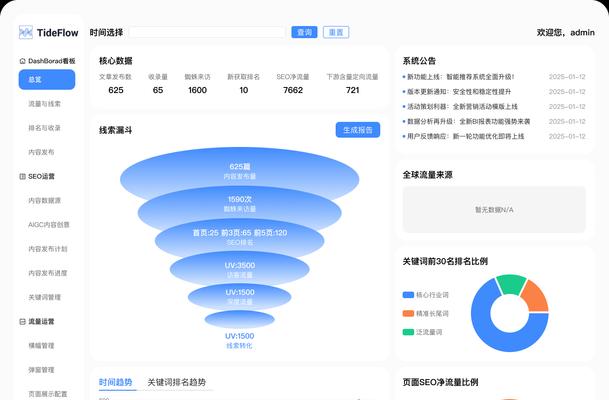Click the 关键词前30名排名比例 heading

tap(445, 261)
